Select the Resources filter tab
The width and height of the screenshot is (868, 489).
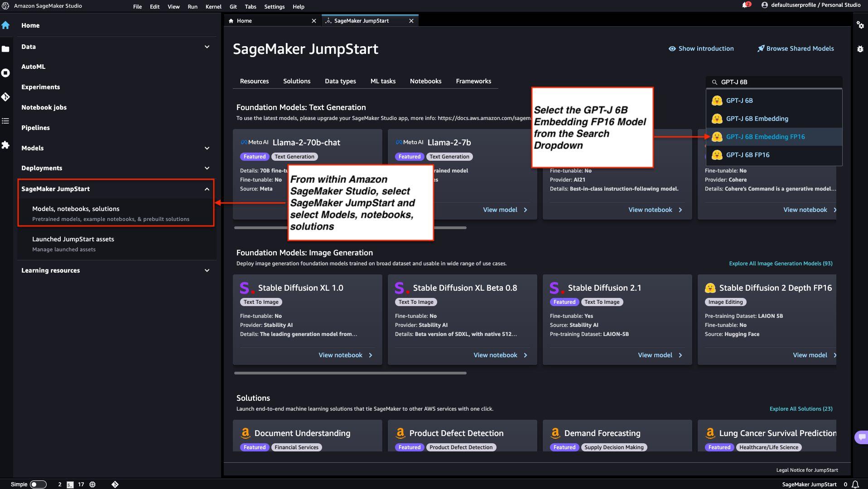pyautogui.click(x=254, y=81)
